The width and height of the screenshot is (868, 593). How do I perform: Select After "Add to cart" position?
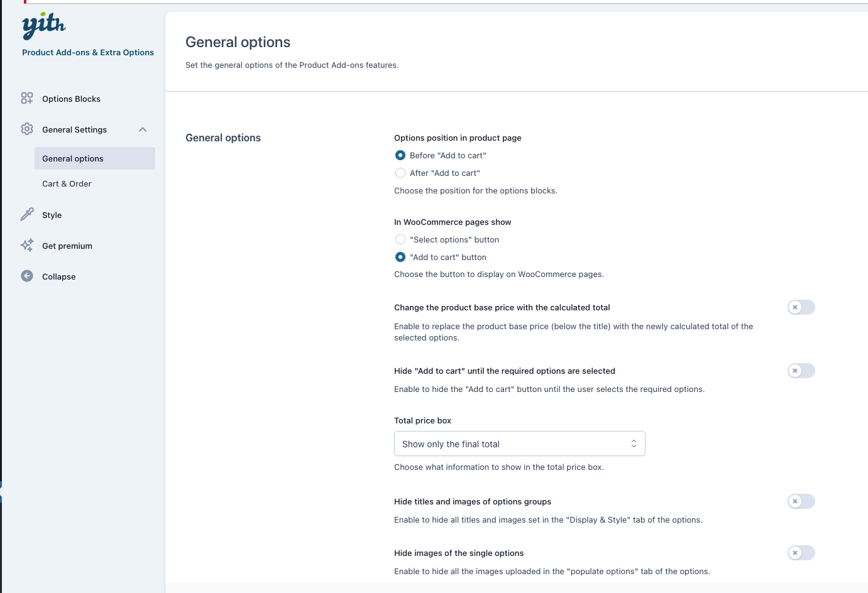click(x=400, y=173)
